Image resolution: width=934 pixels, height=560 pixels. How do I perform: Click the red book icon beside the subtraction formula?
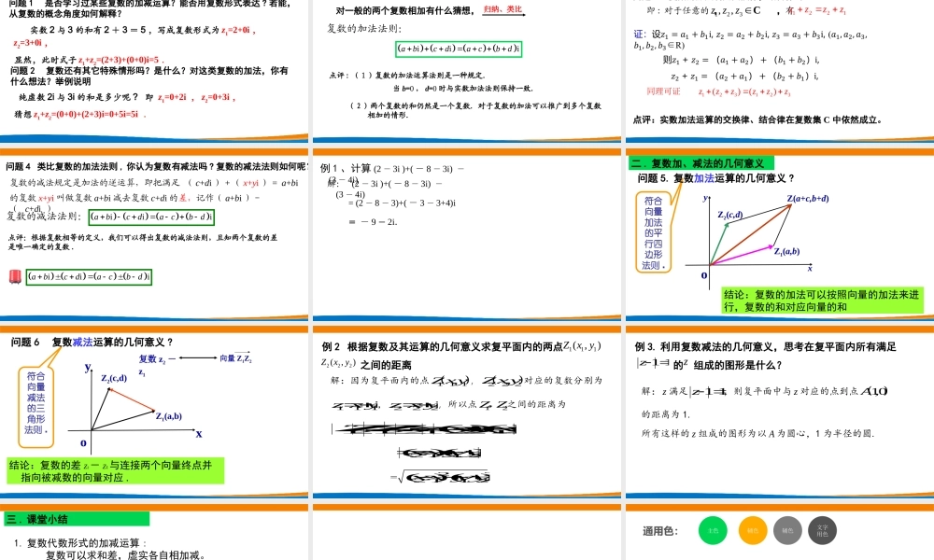click(x=14, y=275)
